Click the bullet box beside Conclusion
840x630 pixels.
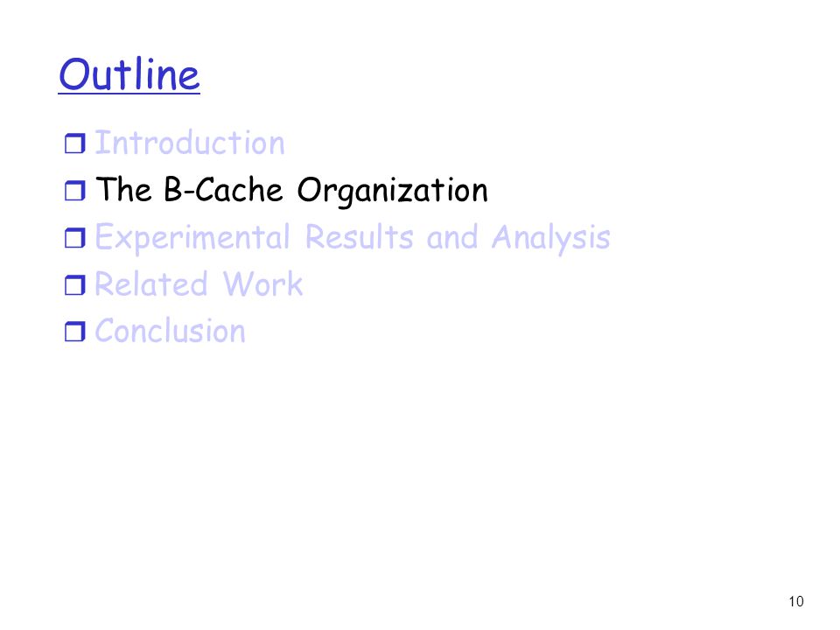point(75,332)
